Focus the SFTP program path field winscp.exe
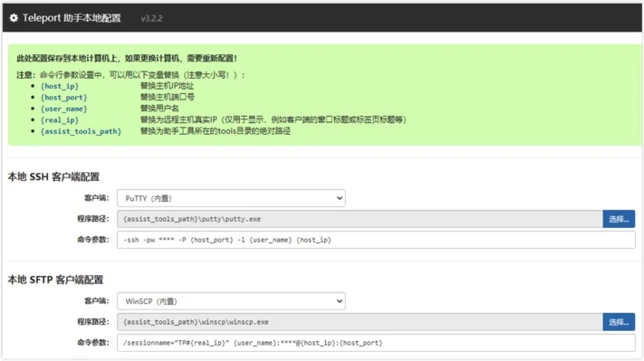The image size is (644, 361). click(x=360, y=322)
